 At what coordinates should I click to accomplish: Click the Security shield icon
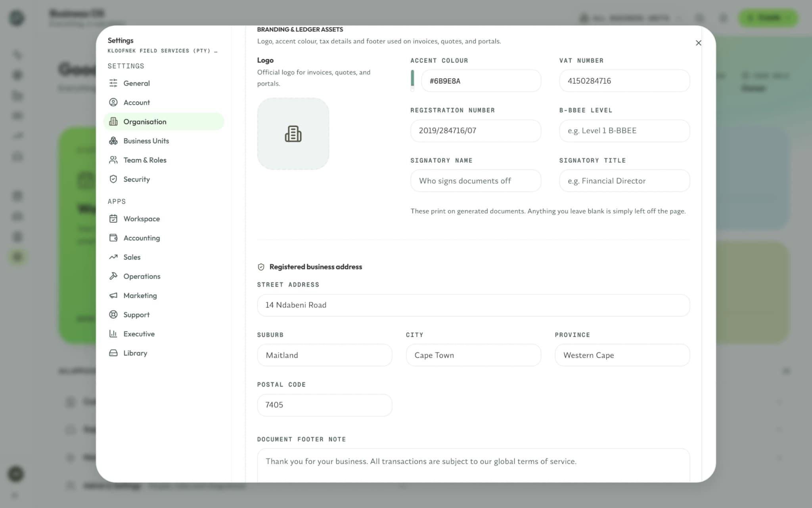[113, 179]
